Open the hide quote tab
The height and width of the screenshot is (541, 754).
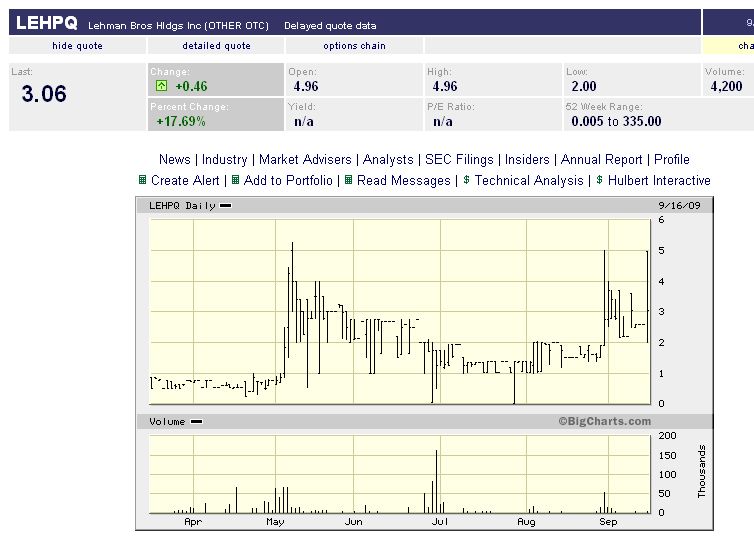pos(77,46)
